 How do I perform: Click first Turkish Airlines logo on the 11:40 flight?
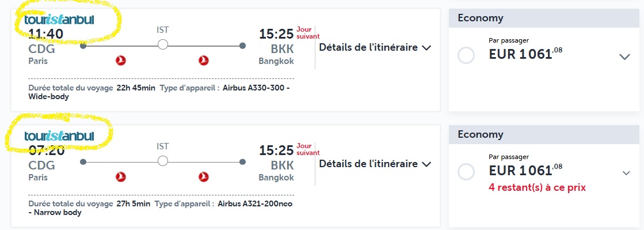[121, 61]
